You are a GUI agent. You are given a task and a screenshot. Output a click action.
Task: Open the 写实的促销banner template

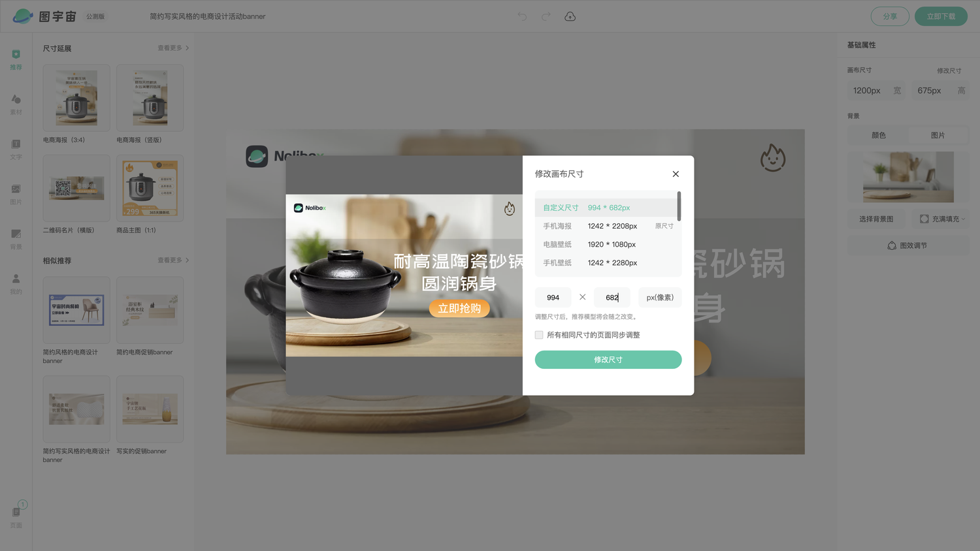(150, 409)
